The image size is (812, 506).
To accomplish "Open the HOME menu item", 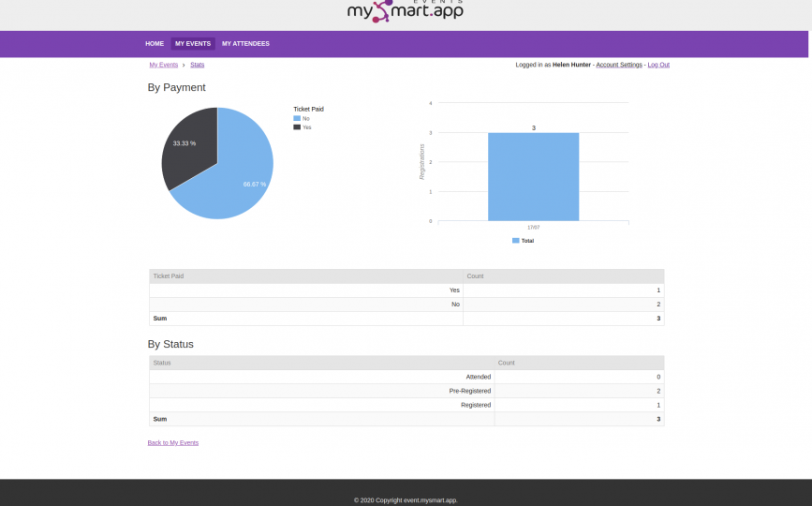I will tap(155, 44).
